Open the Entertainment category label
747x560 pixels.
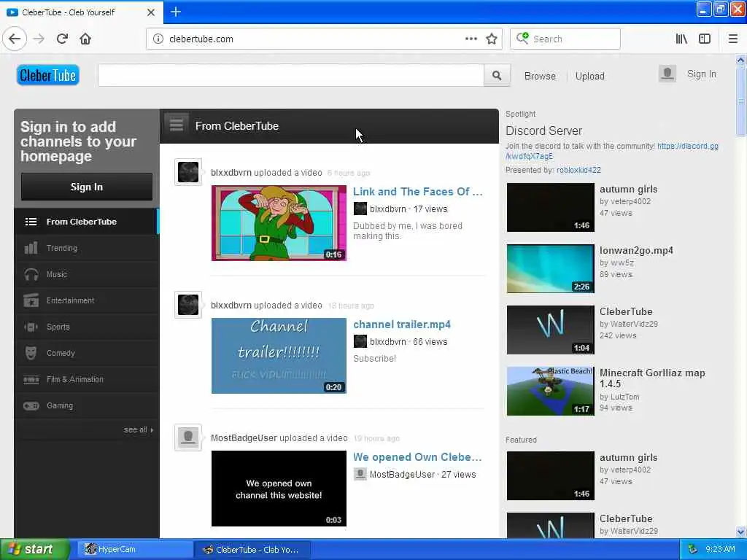coord(70,300)
